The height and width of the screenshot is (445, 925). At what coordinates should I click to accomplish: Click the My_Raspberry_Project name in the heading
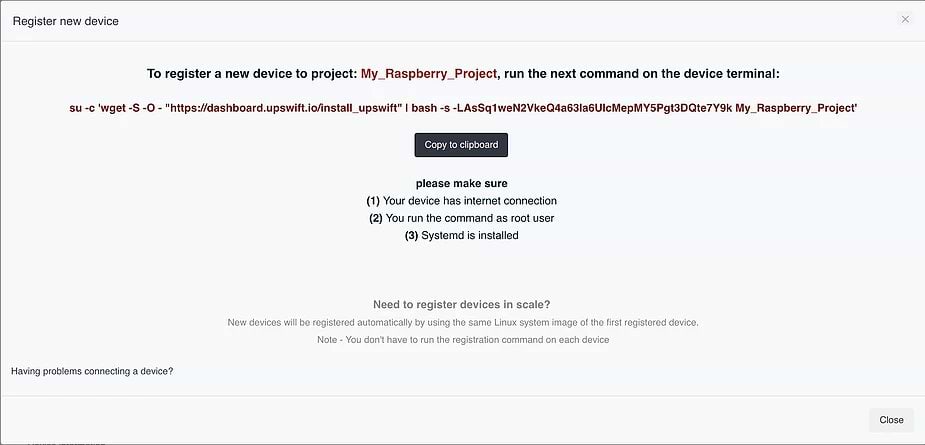pyautogui.click(x=429, y=74)
